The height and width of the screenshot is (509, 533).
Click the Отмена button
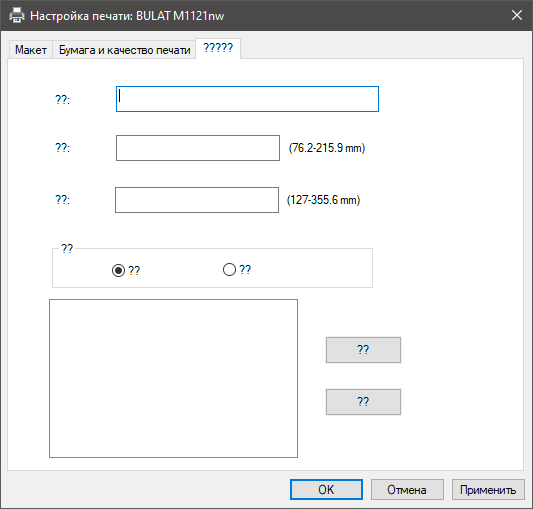407,490
